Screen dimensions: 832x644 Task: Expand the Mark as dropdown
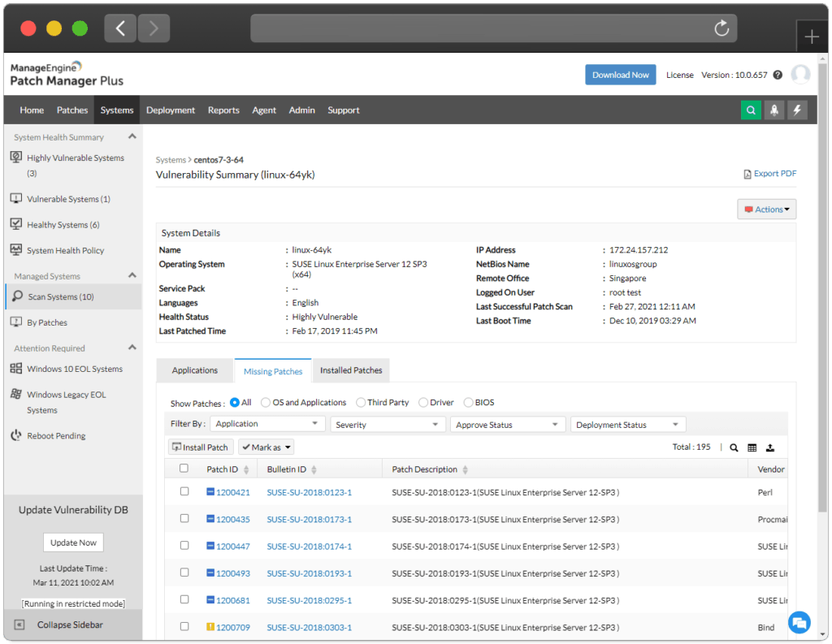click(x=266, y=447)
